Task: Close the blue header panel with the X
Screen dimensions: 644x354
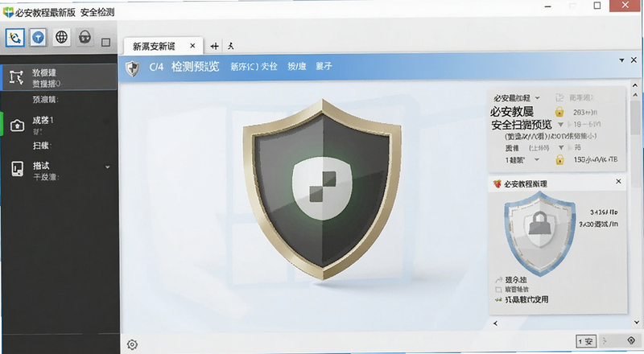Action: point(634,60)
